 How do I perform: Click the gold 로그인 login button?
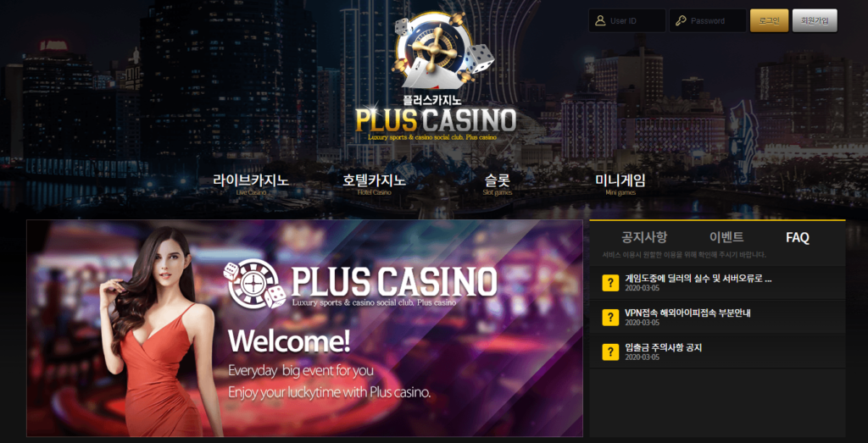(769, 20)
